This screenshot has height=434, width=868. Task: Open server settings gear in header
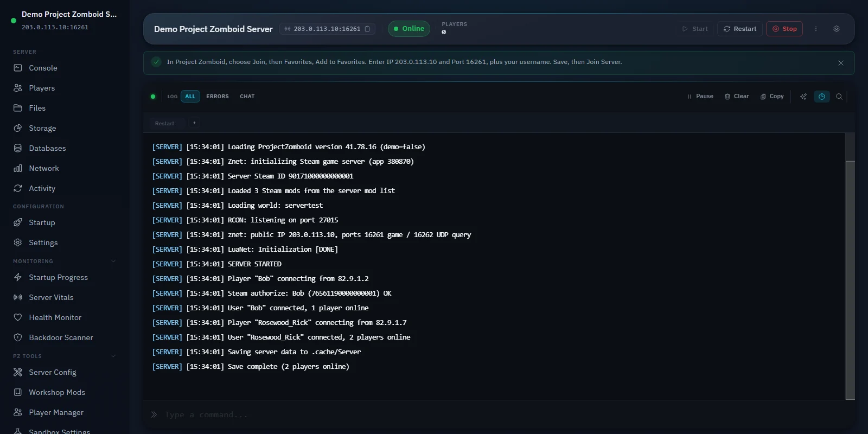pyautogui.click(x=837, y=29)
